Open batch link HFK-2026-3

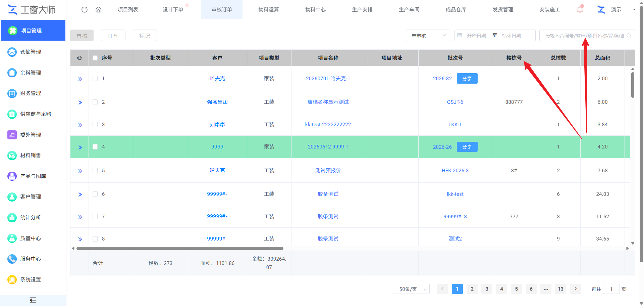(x=455, y=170)
